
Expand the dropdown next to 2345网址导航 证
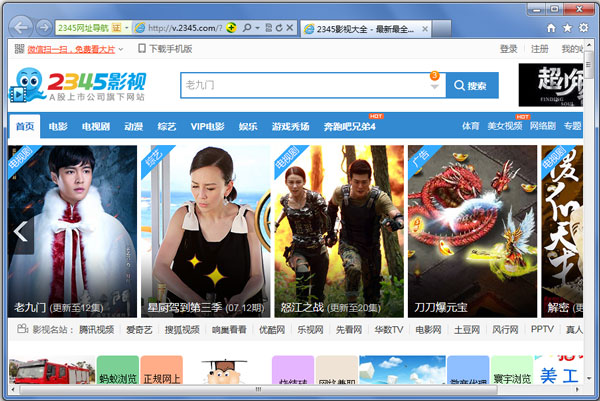click(x=127, y=28)
